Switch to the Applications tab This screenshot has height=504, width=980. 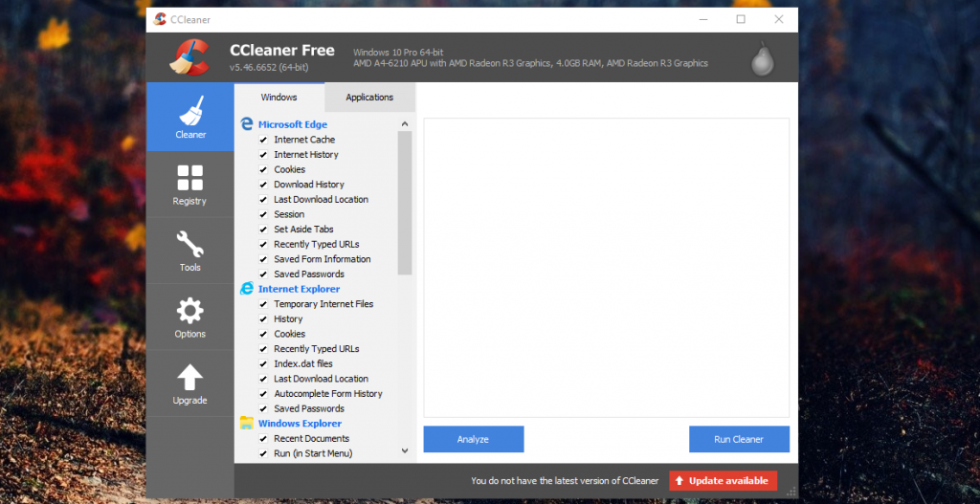[369, 98]
